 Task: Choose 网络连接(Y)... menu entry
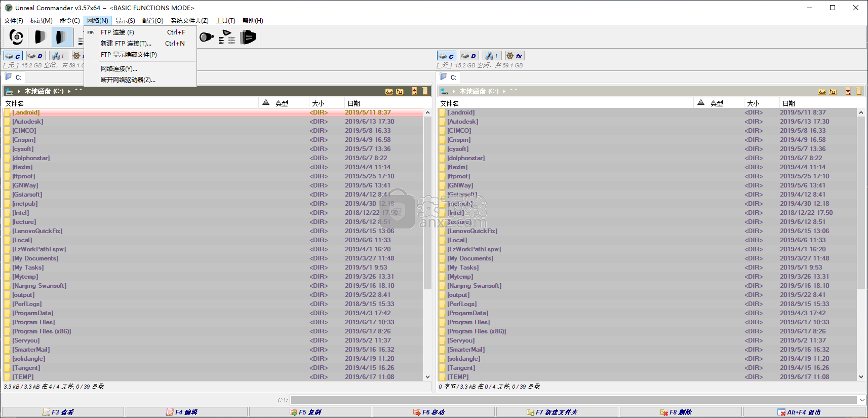(x=140, y=69)
